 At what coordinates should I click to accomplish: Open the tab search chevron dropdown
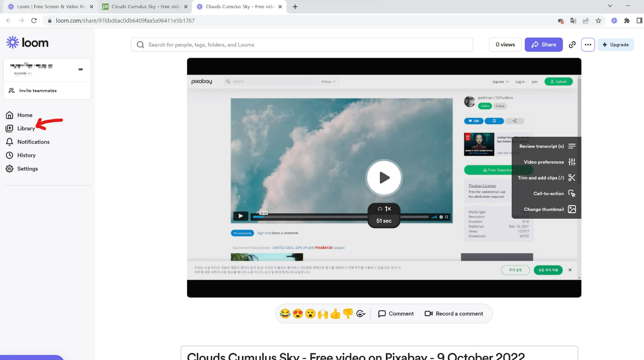click(x=610, y=6)
